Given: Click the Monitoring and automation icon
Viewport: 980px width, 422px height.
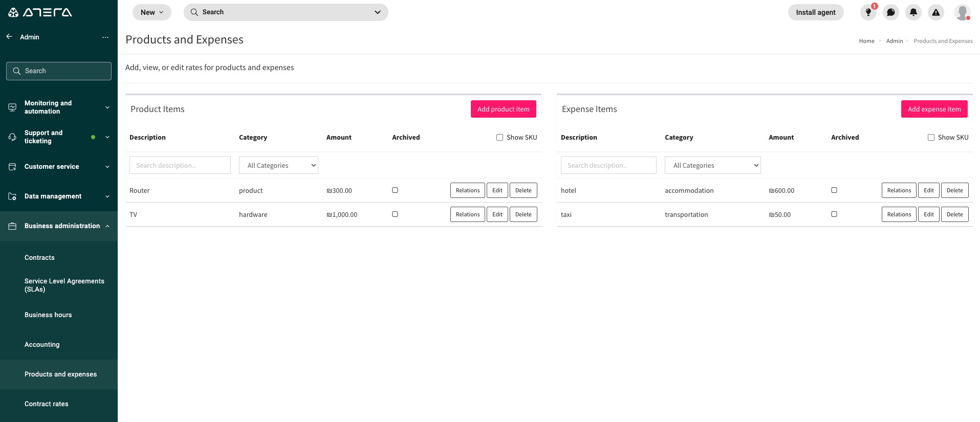Looking at the screenshot, I should pyautogui.click(x=12, y=107).
